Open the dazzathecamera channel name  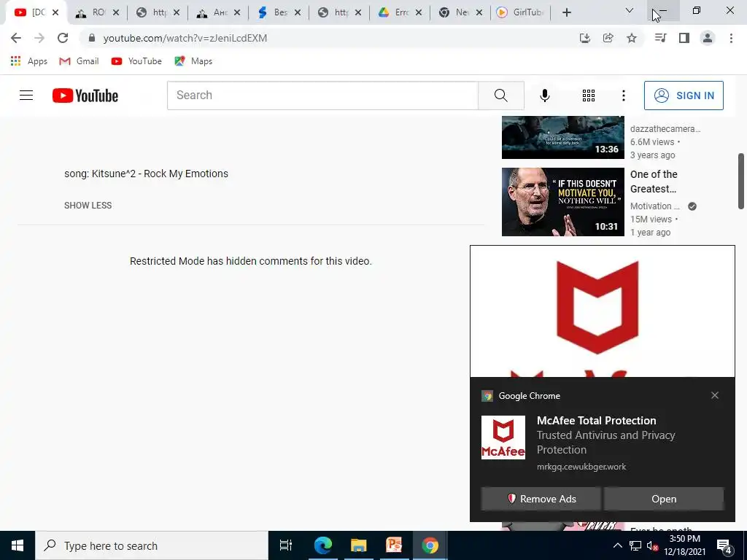click(665, 128)
